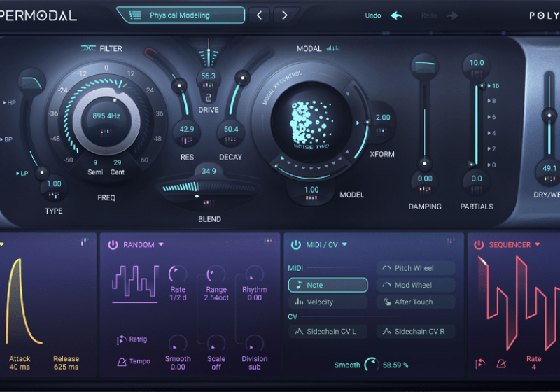Click the Undo arrow icon
The height and width of the screenshot is (392, 560).
tap(397, 15)
